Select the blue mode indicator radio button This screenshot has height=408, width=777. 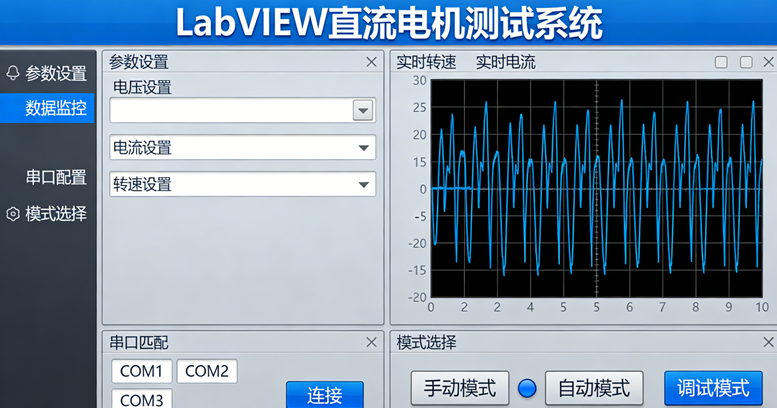[x=527, y=388]
